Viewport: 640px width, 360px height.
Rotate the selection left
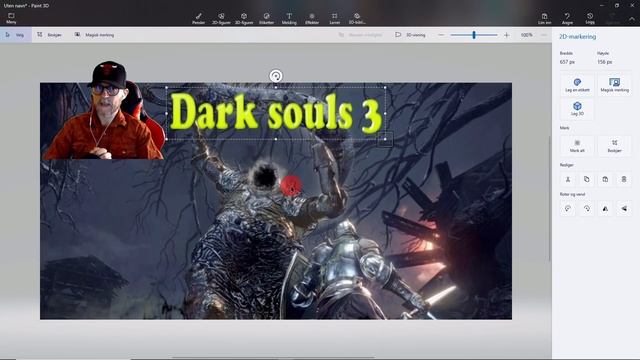[568, 209]
